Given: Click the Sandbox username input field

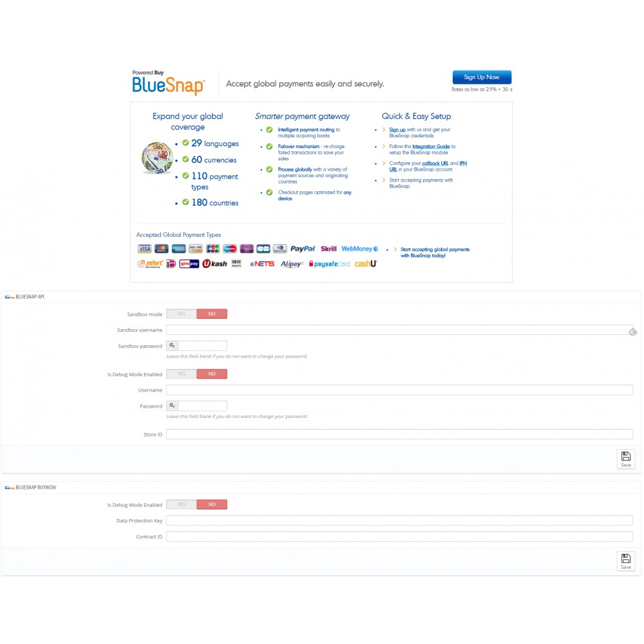Looking at the screenshot, I should pos(399,330).
